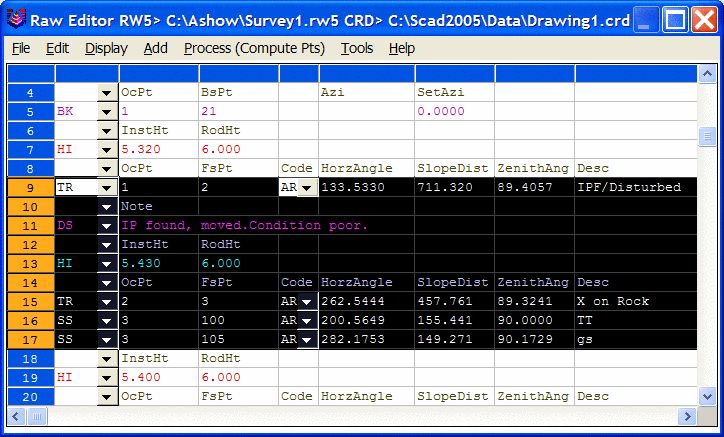Screen dimensions: 724x437
Task: Select row header 17
Action: click(x=30, y=340)
